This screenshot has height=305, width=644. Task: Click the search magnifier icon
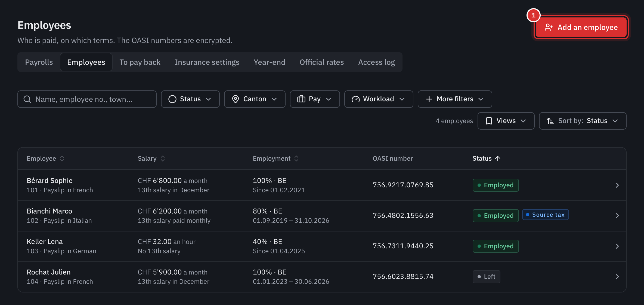tap(27, 99)
